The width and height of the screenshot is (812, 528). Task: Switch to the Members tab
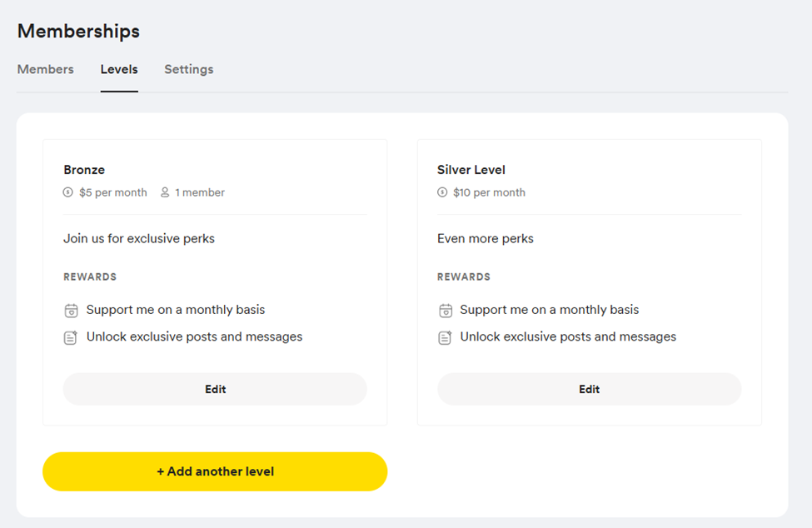[x=46, y=69]
